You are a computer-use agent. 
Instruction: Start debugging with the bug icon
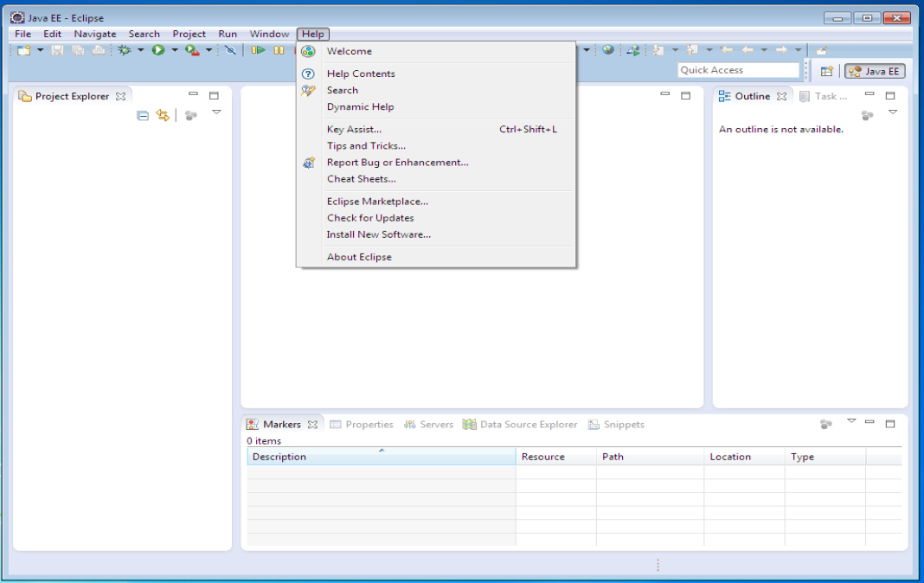coord(125,51)
